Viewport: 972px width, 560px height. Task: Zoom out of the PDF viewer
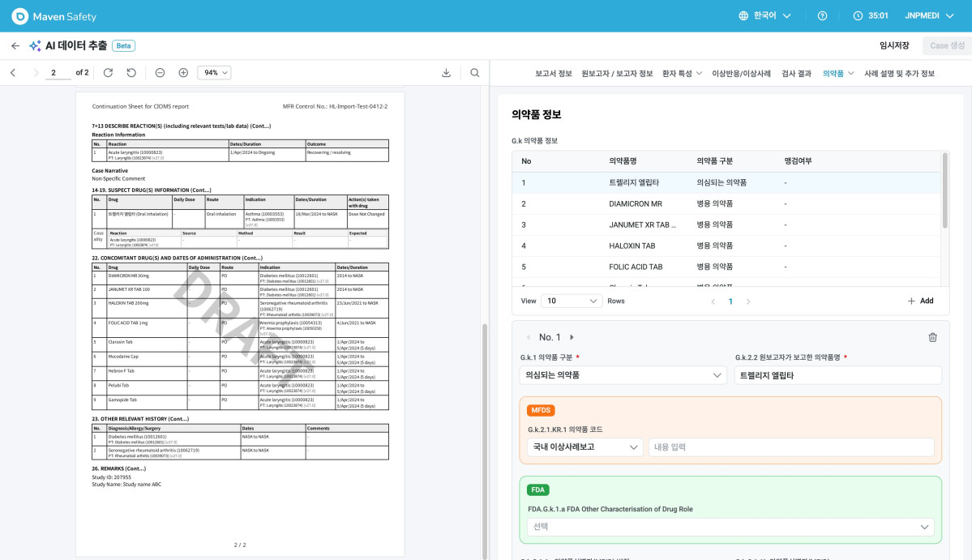tap(160, 72)
